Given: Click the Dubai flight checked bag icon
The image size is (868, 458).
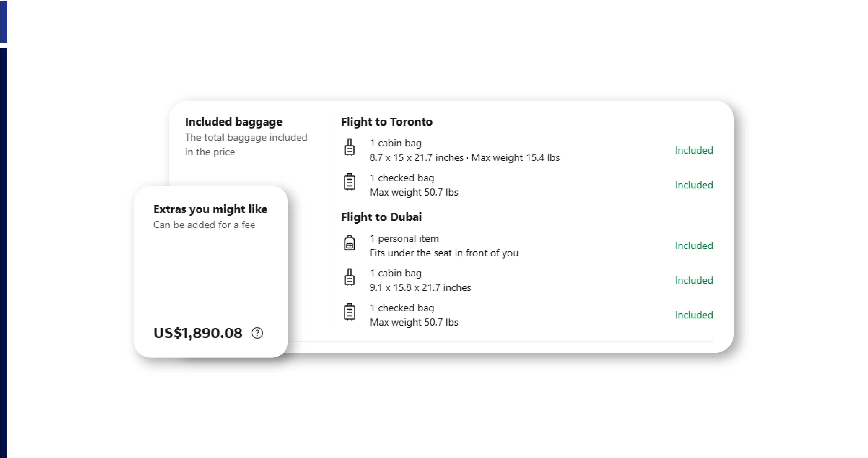Looking at the screenshot, I should (x=349, y=312).
